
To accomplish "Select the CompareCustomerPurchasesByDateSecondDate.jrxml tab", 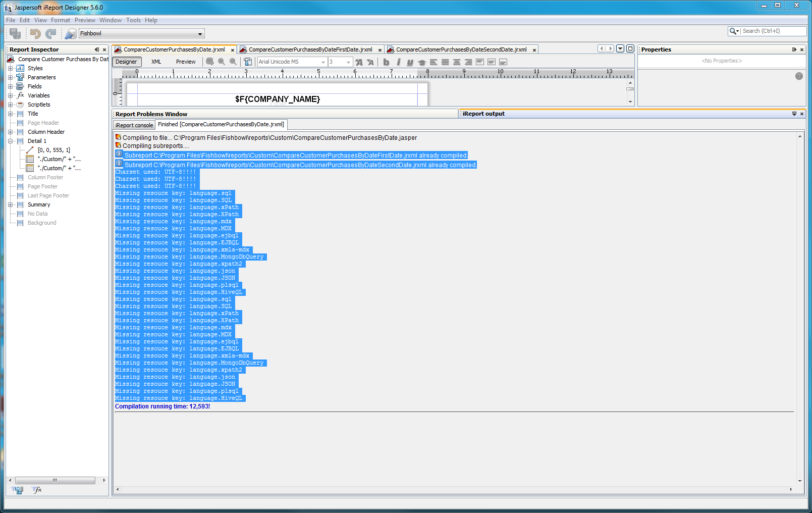I will pyautogui.click(x=461, y=49).
